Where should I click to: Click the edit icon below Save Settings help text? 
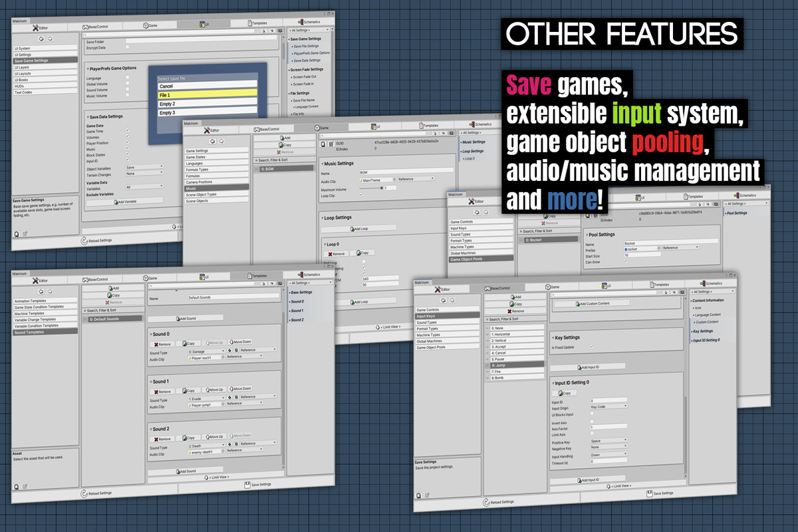pos(426,496)
